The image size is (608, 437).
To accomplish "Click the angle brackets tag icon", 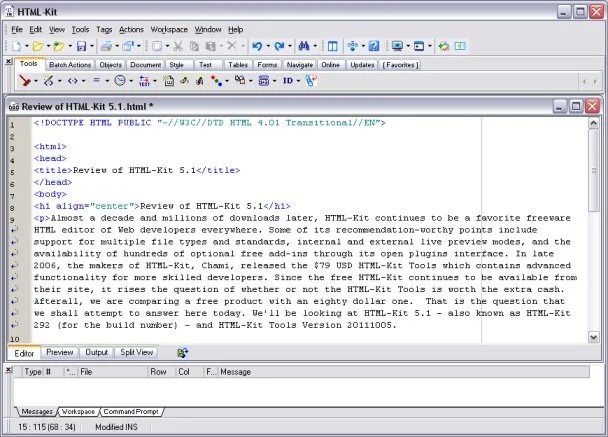I will (73, 81).
